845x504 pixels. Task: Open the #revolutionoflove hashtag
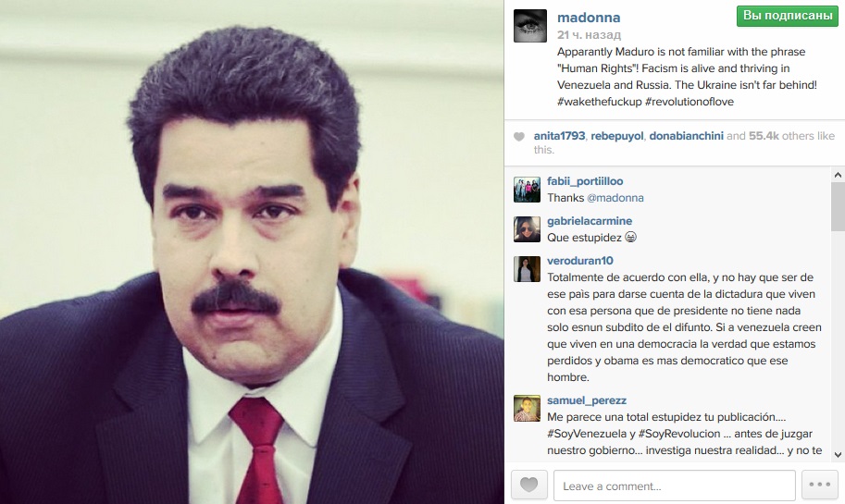point(690,102)
